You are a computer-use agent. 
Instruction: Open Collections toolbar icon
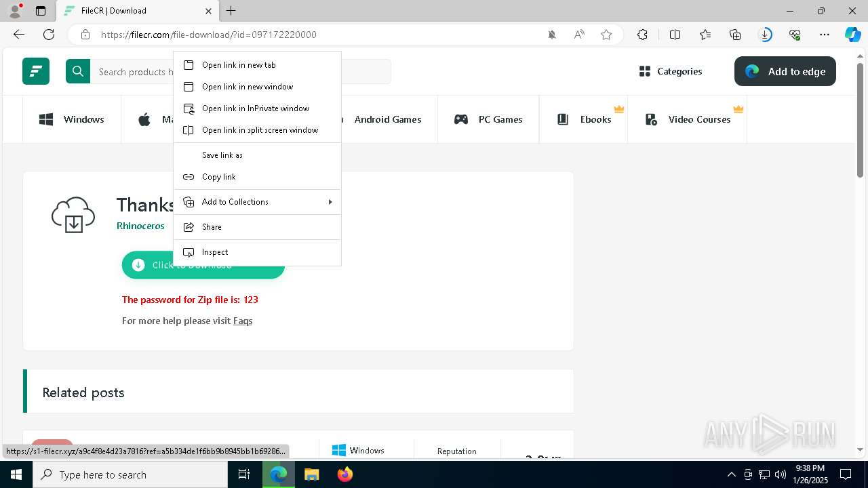click(735, 35)
